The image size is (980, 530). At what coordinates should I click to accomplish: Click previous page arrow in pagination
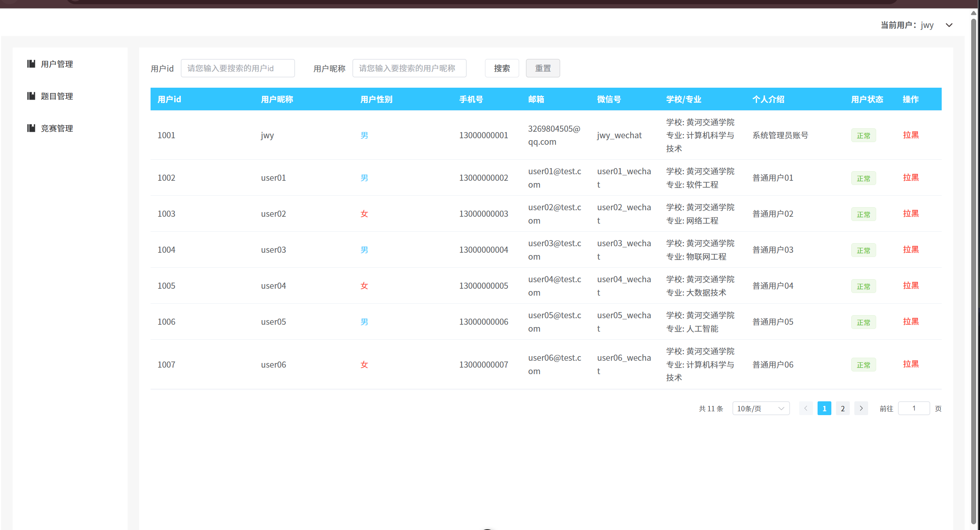coord(806,408)
